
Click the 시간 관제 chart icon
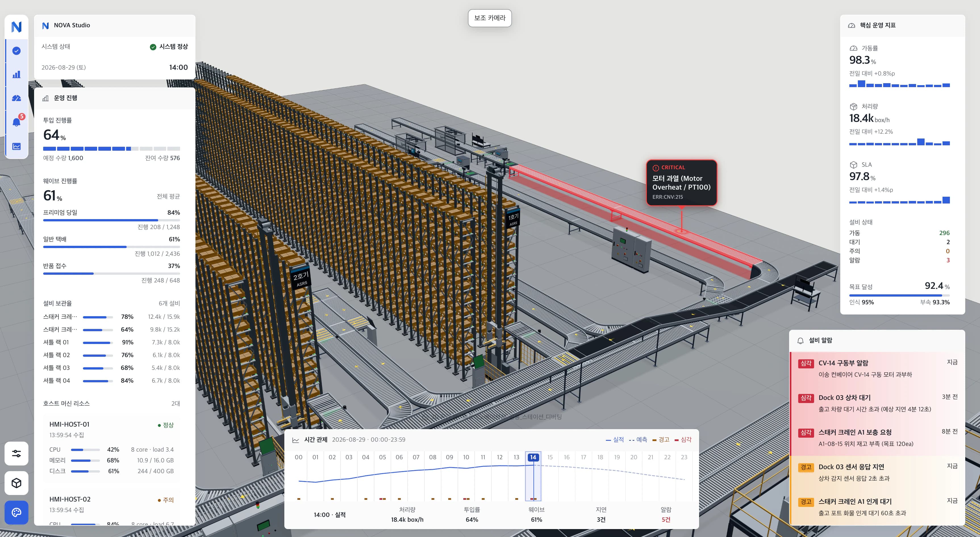296,440
